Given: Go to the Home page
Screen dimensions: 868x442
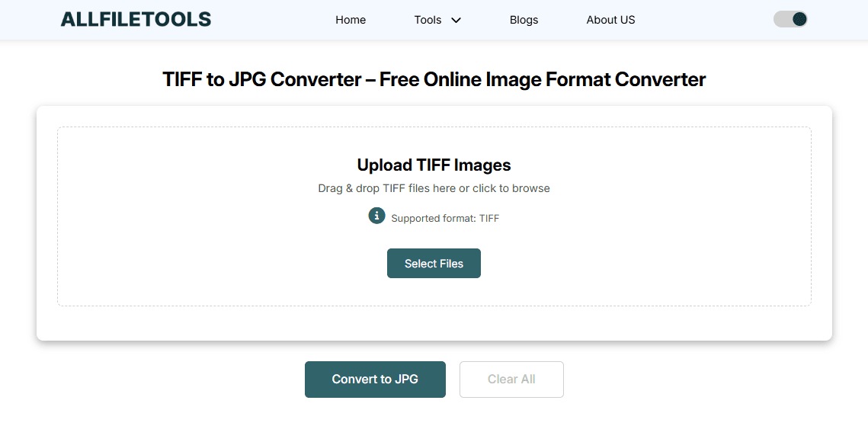Looking at the screenshot, I should click(x=351, y=20).
